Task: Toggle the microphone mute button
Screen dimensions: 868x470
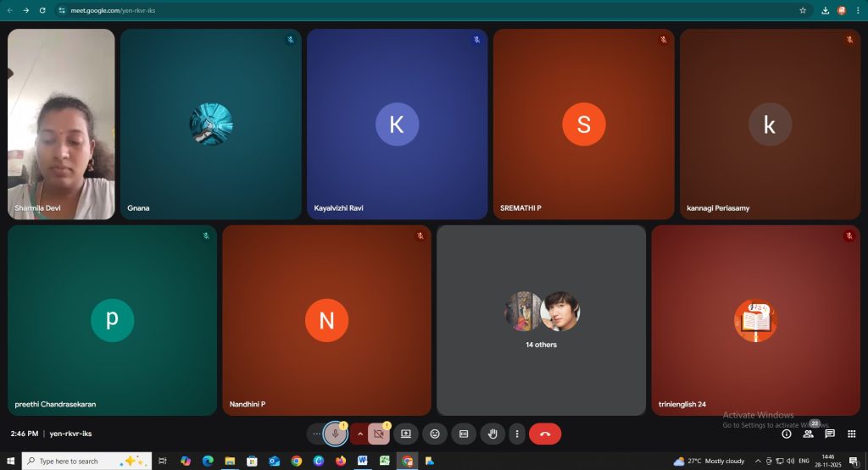Action: coord(336,434)
